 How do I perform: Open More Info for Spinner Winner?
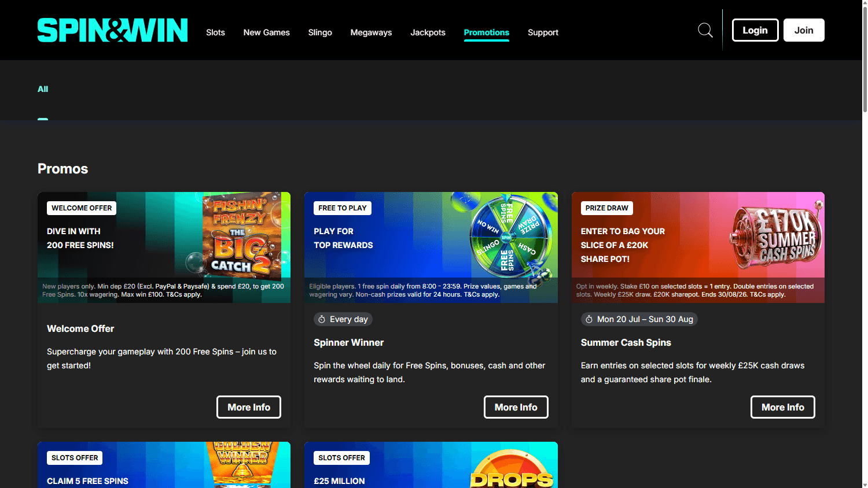pyautogui.click(x=516, y=407)
